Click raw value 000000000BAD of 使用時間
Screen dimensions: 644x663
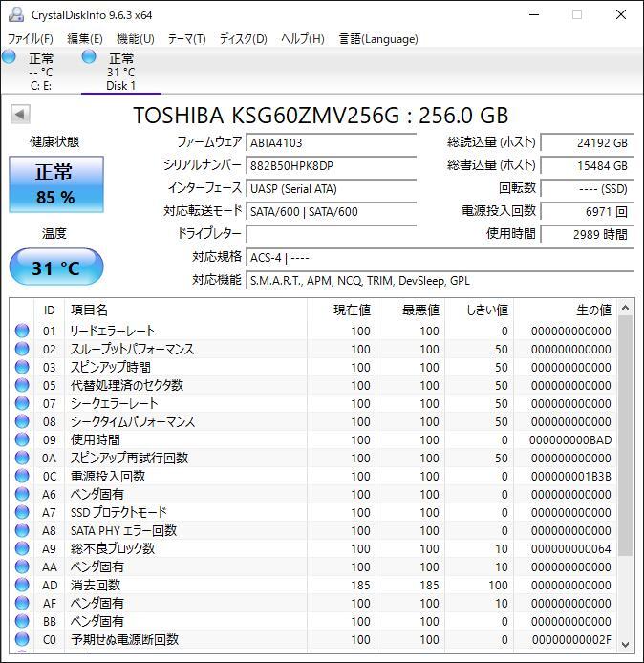(570, 440)
